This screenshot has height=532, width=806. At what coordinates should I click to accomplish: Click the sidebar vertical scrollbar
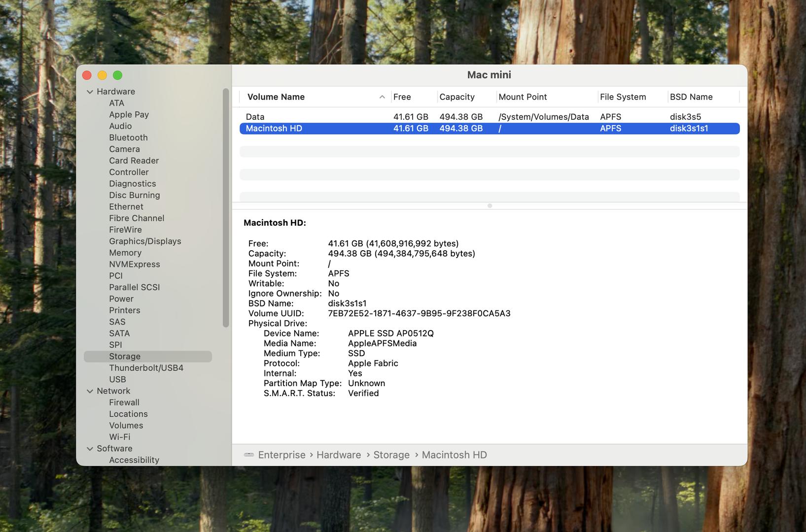[226, 208]
